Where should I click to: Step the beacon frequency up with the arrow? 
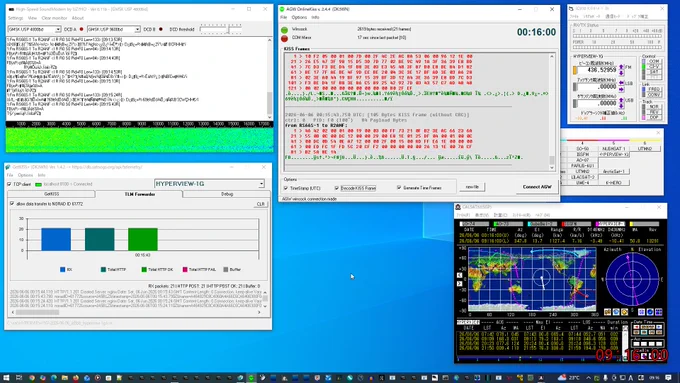click(x=621, y=67)
